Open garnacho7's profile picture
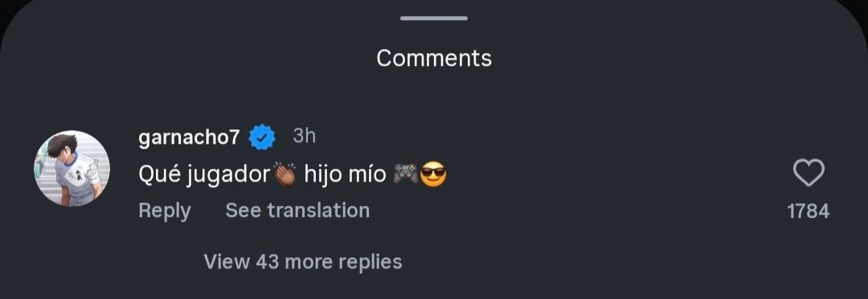Image resolution: width=868 pixels, height=299 pixels. click(72, 168)
